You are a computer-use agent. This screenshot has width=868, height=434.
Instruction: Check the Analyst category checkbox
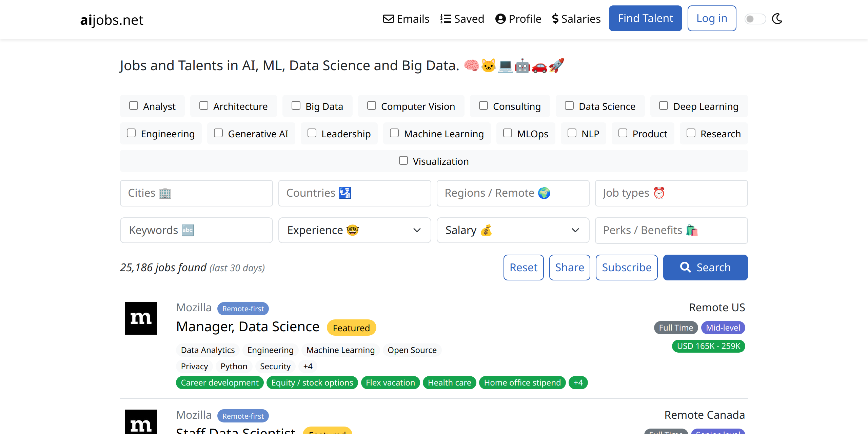tap(134, 106)
